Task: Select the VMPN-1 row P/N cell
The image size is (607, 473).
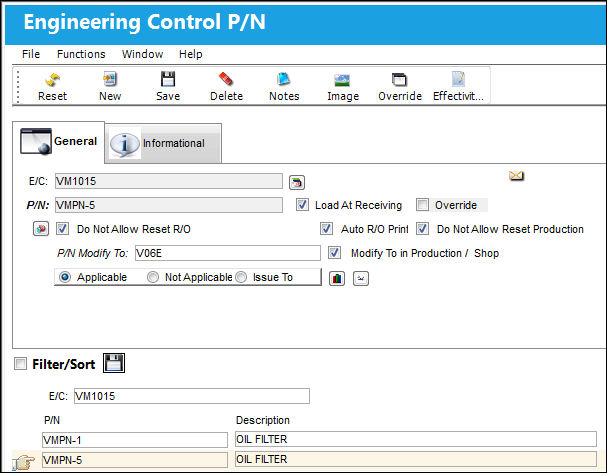Action: pos(135,440)
